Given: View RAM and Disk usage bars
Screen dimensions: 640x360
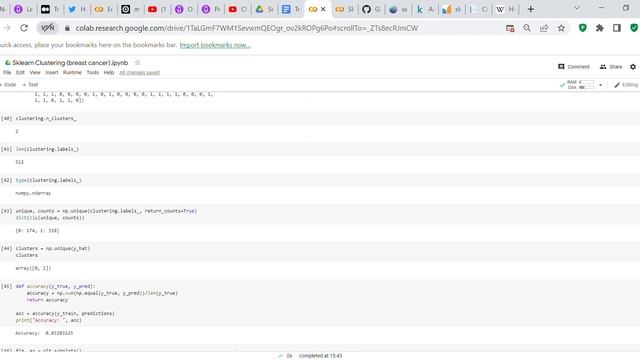Looking at the screenshot, I should (581, 84).
